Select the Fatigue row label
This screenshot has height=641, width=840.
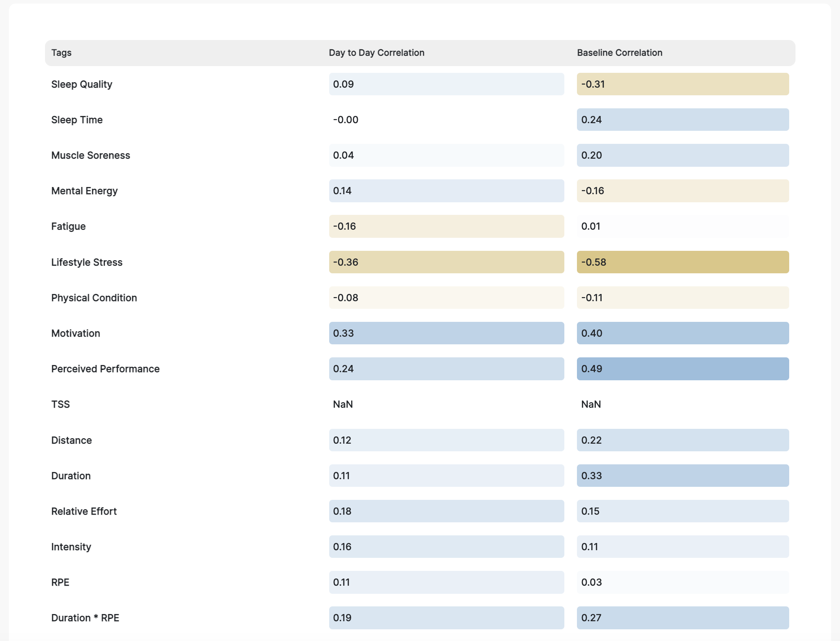68,226
